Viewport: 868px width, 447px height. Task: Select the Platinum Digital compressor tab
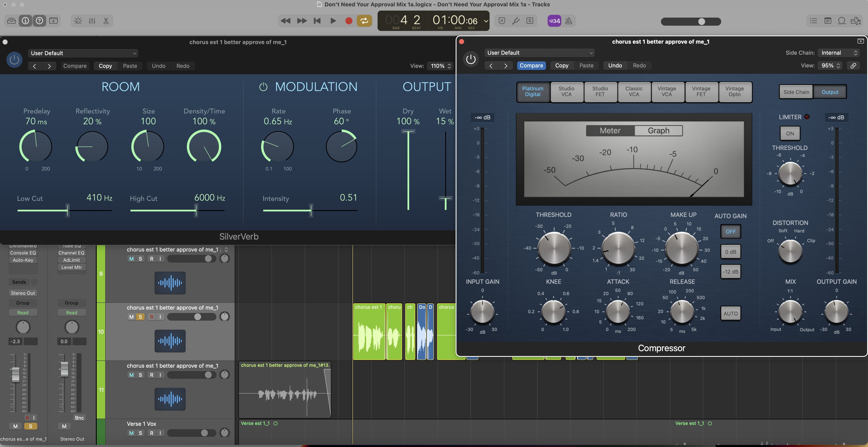(x=533, y=92)
